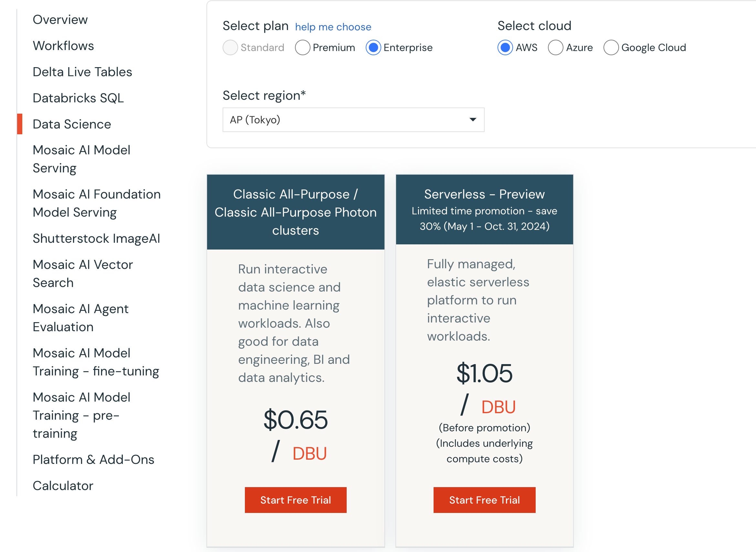Viewport: 756px width, 552px height.
Task: Select AWS cloud radio button
Action: pyautogui.click(x=505, y=47)
